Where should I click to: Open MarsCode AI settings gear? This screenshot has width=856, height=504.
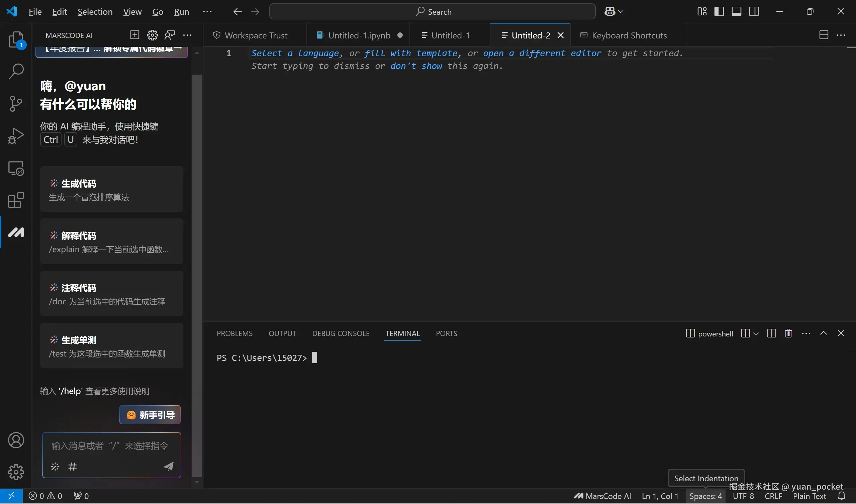point(152,35)
